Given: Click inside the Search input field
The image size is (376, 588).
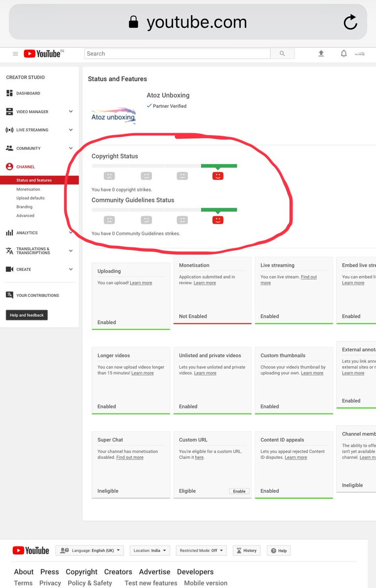Looking at the screenshot, I should tap(177, 54).
